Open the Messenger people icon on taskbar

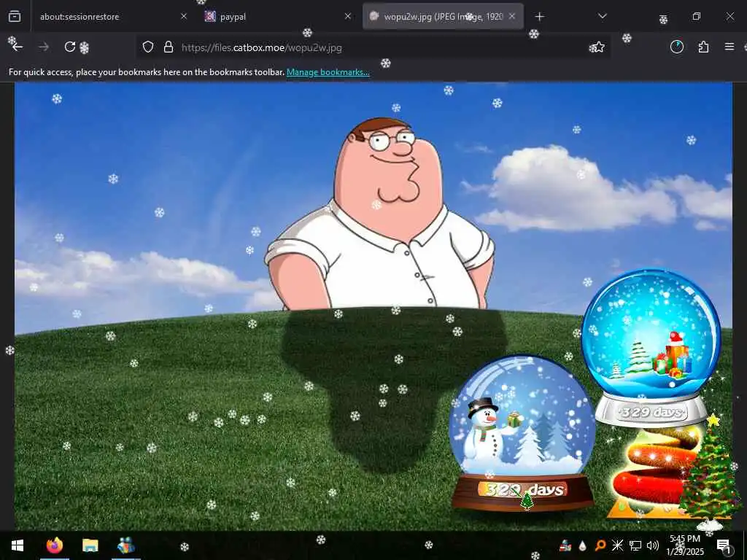[125, 545]
